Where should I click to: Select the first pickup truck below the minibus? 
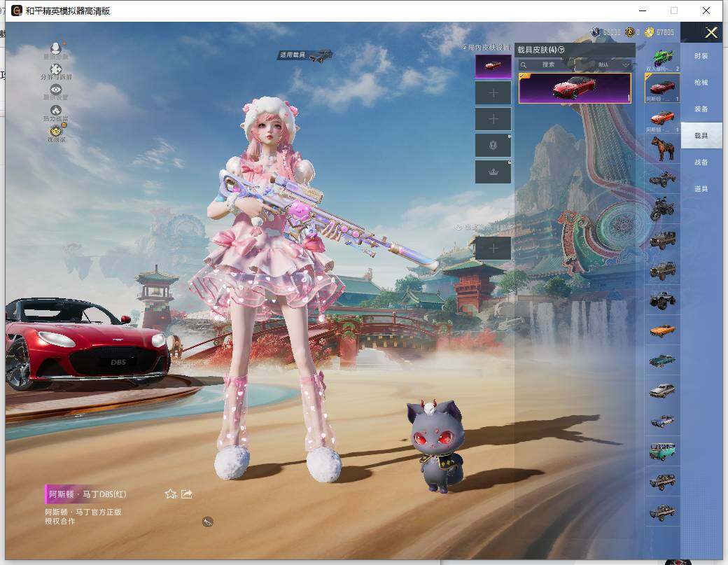[x=662, y=482]
